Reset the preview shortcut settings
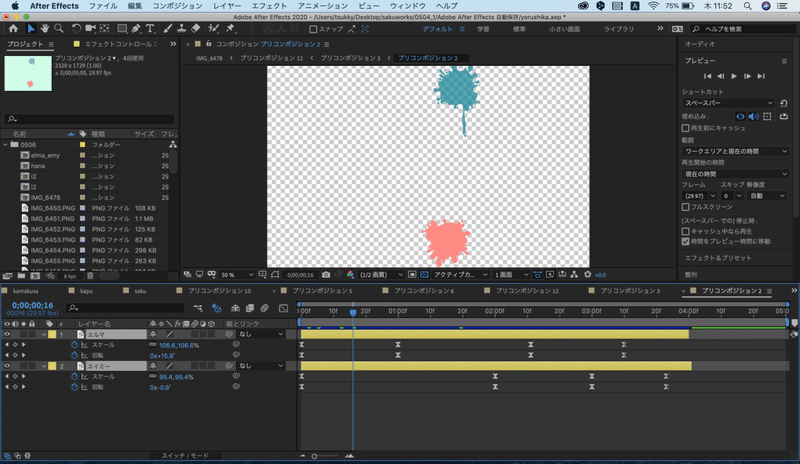Image resolution: width=800 pixels, height=464 pixels. 784,103
